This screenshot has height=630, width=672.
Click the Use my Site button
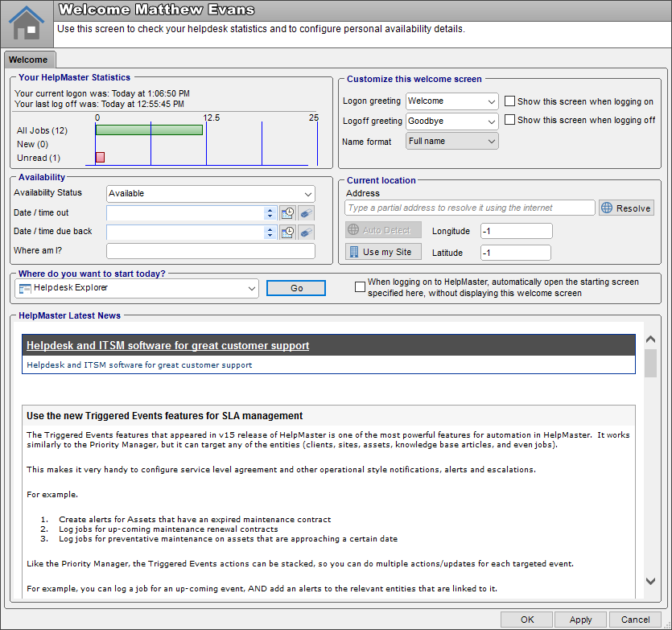pyautogui.click(x=383, y=252)
